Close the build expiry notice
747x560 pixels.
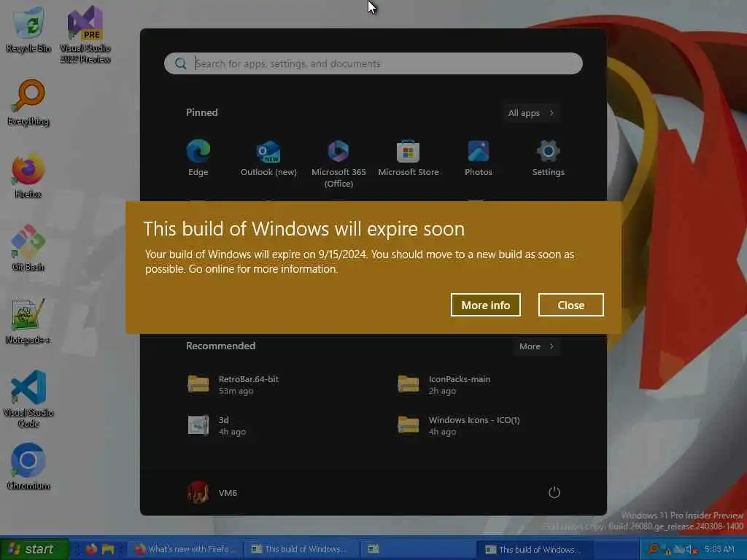(570, 305)
